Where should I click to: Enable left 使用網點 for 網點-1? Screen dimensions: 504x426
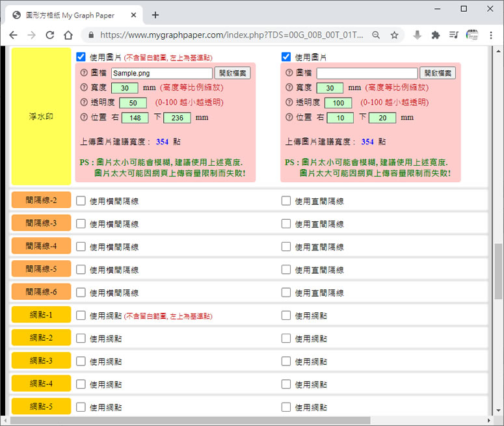[81, 315]
